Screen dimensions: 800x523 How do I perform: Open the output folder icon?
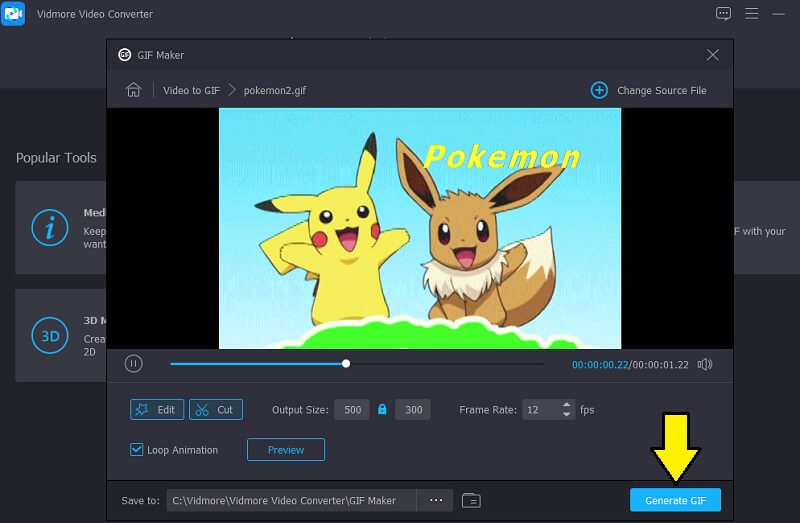pos(471,500)
